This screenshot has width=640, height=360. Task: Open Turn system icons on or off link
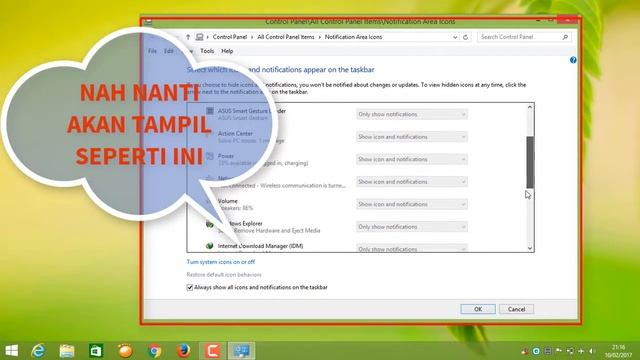point(221,262)
